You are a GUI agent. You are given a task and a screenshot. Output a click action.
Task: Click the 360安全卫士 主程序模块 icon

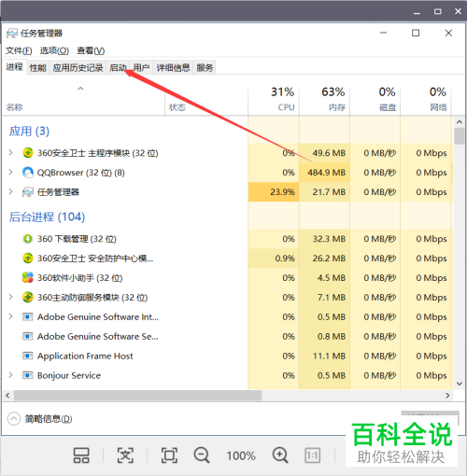click(x=28, y=153)
